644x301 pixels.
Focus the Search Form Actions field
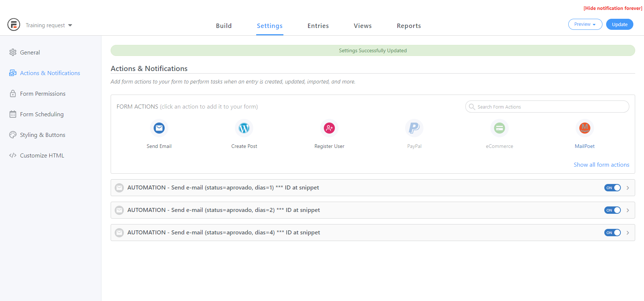point(547,107)
